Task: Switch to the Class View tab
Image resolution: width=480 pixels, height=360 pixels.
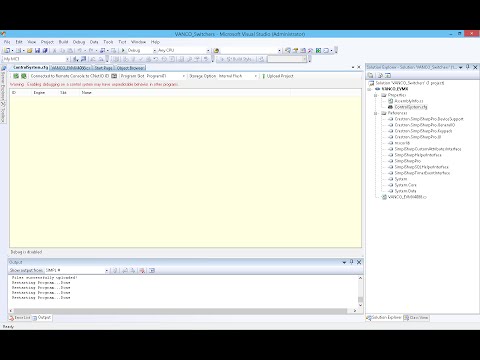Action: tap(416, 318)
